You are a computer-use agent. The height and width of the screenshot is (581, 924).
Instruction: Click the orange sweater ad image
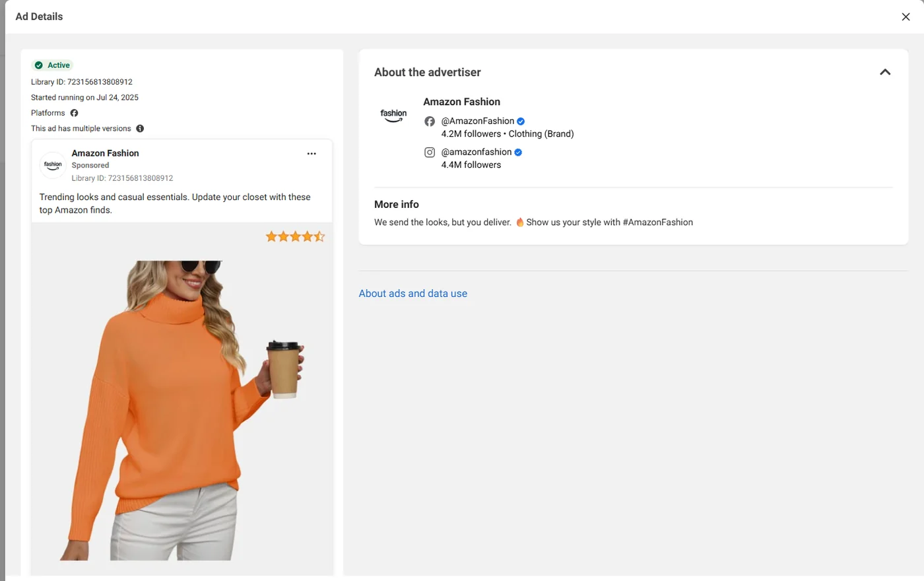[x=182, y=399]
